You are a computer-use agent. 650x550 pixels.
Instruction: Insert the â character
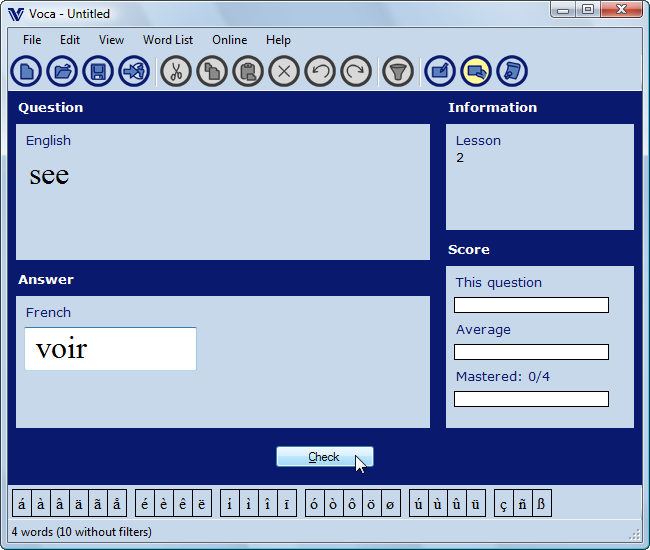(60, 504)
